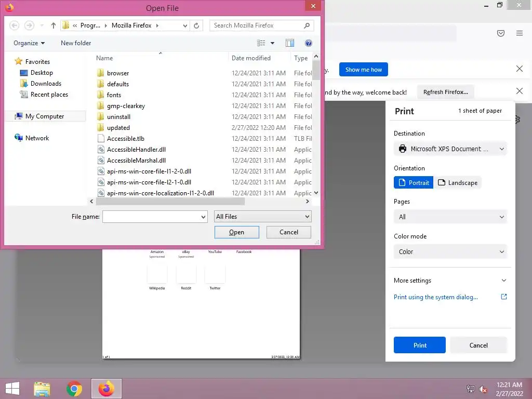
Task: Launch Chrome from the taskbar
Action: (74, 389)
